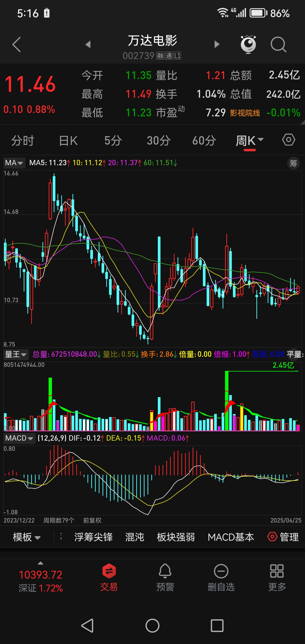
Task: Tap the start date 2023/12/22
Action: point(19,520)
